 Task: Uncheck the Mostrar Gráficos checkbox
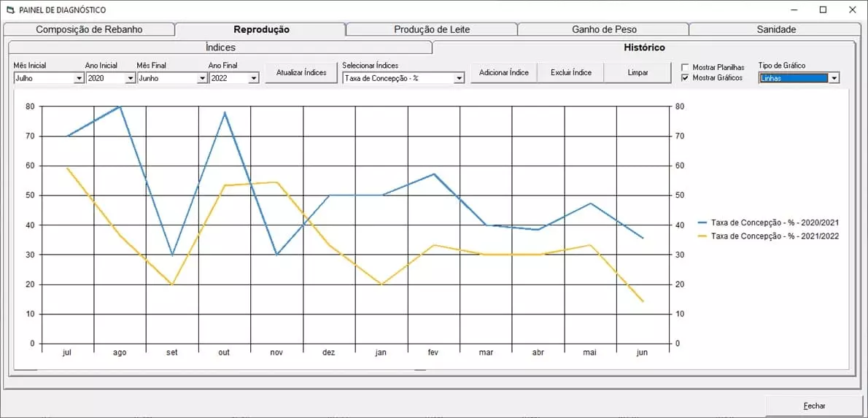click(x=685, y=77)
